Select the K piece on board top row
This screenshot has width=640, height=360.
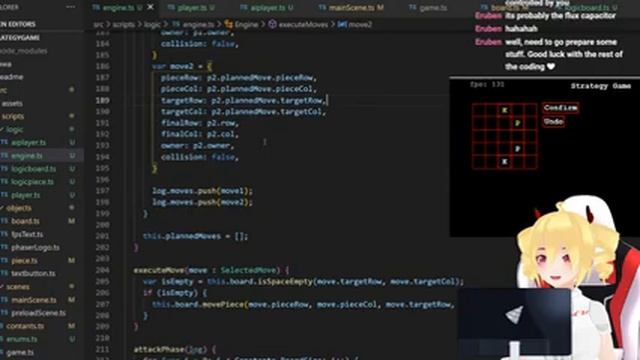(x=504, y=110)
